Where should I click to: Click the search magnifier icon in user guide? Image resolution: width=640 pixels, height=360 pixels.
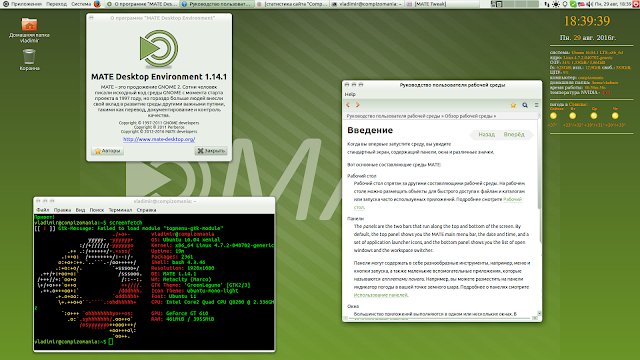(525, 105)
